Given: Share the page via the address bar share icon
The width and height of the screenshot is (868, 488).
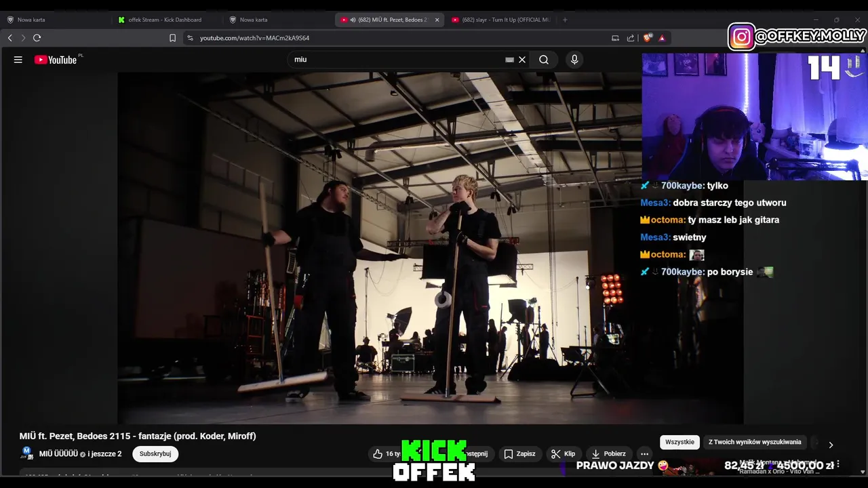Looking at the screenshot, I should [x=631, y=38].
